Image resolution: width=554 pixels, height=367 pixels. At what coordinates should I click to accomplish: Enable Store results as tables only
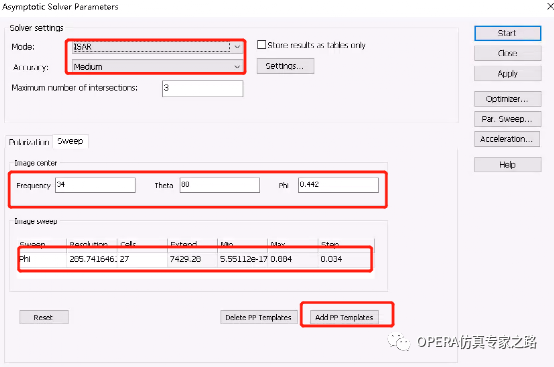261,45
